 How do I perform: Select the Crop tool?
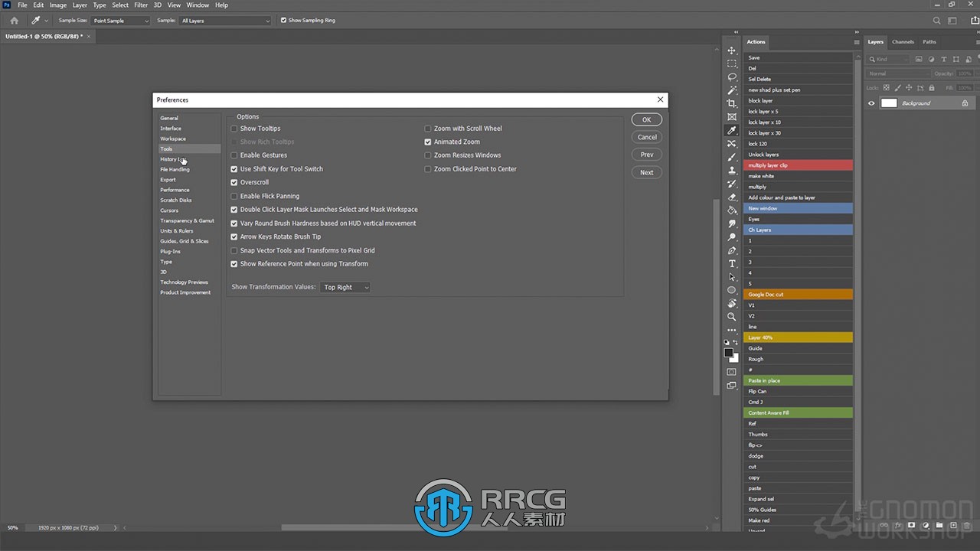[x=732, y=103]
